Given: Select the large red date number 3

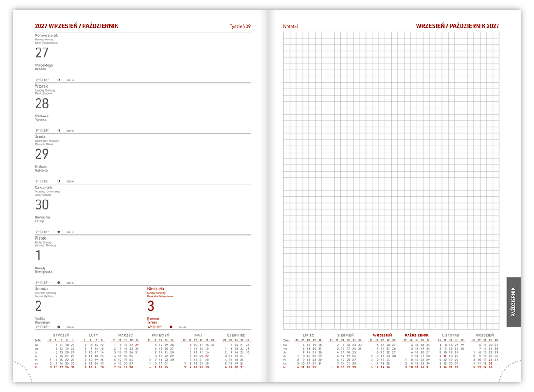Looking at the screenshot, I should pos(150,306).
